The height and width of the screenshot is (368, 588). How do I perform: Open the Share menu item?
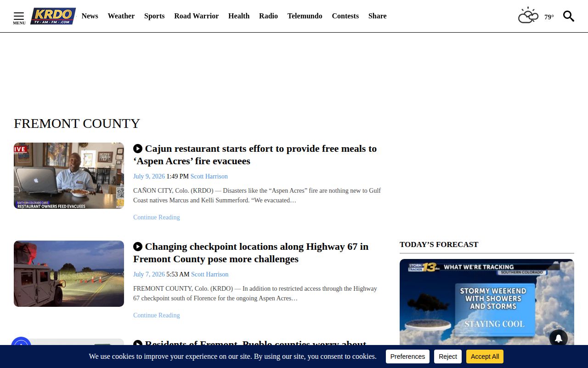pyautogui.click(x=378, y=16)
